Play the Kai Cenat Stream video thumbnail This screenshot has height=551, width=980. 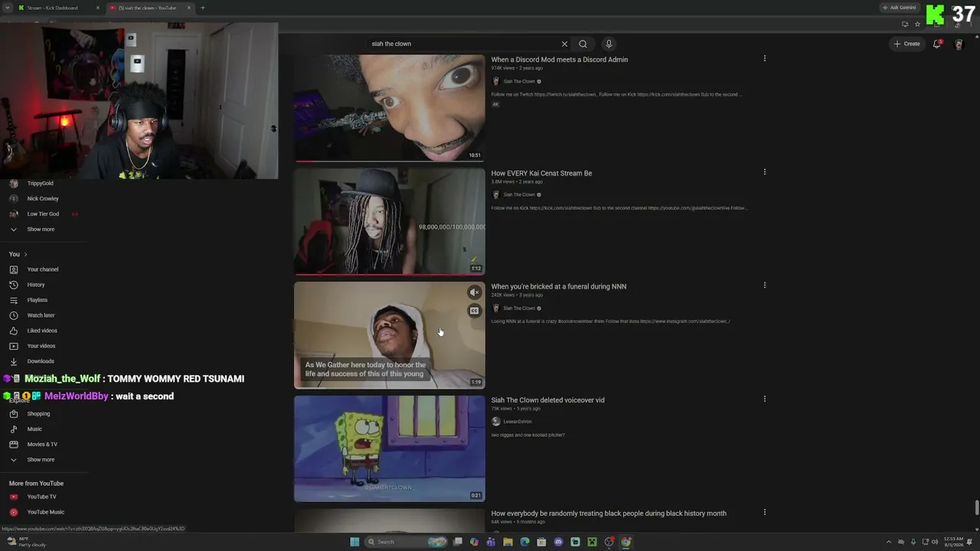pos(390,221)
